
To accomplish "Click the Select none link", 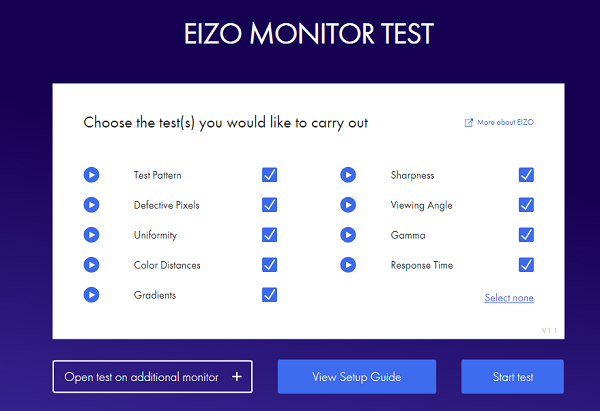I will (509, 298).
